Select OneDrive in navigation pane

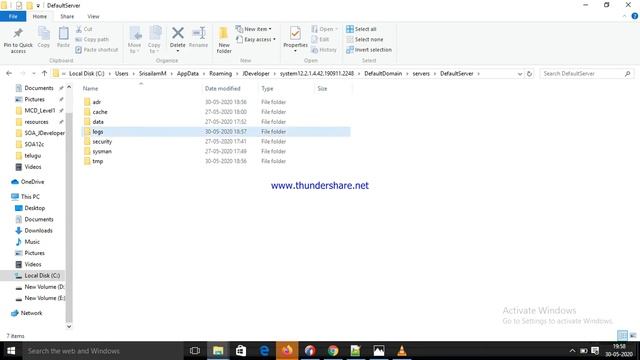click(32, 182)
